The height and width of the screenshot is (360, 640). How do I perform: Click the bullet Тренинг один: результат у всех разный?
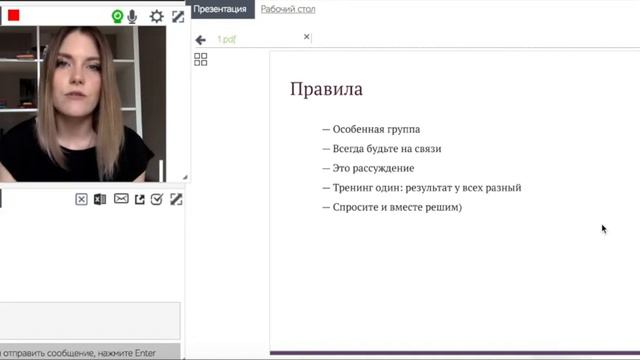[427, 188]
